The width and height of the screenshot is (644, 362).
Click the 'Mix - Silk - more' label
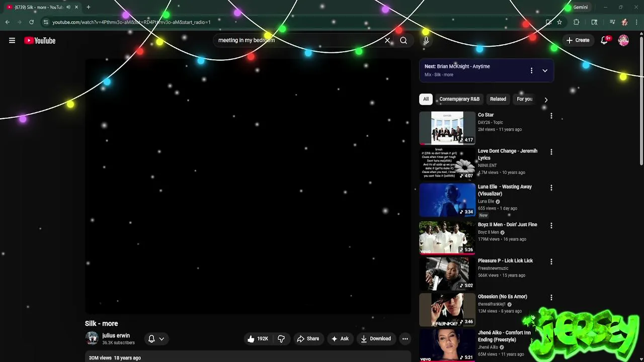pos(439,75)
